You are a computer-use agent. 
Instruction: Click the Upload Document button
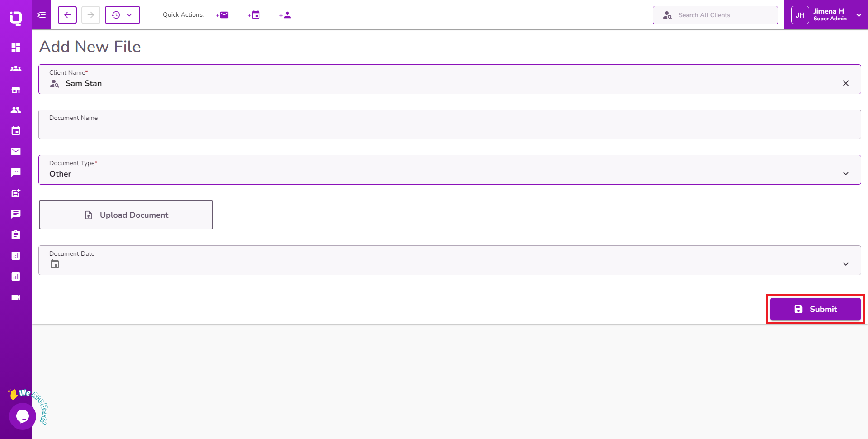(x=126, y=215)
